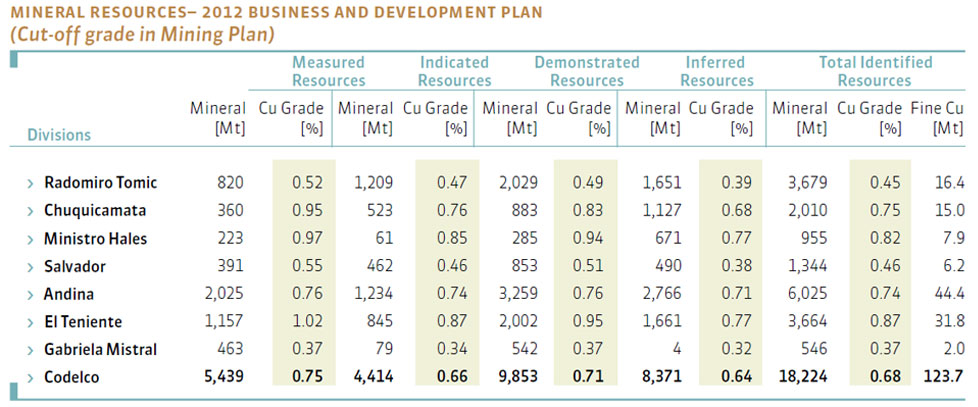Viewport: 978px width, 407px height.
Task: Select Gabriela Mistral indicated mineral 79
Action: (x=385, y=350)
